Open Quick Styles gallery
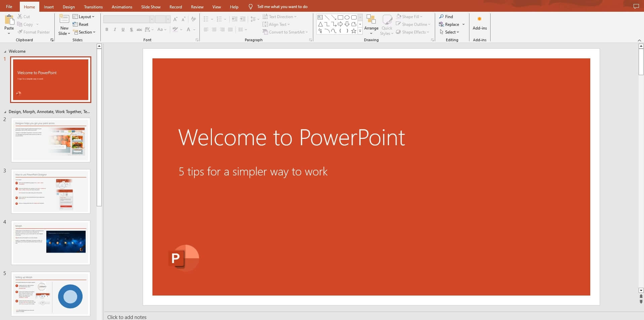Image resolution: width=644 pixels, height=320 pixels. click(387, 25)
